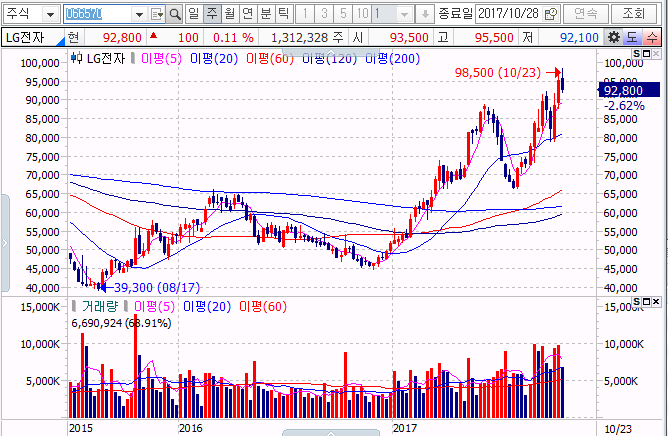The image size is (668, 436).
Task: Open the stock code search magnifier
Action: click(x=175, y=14)
